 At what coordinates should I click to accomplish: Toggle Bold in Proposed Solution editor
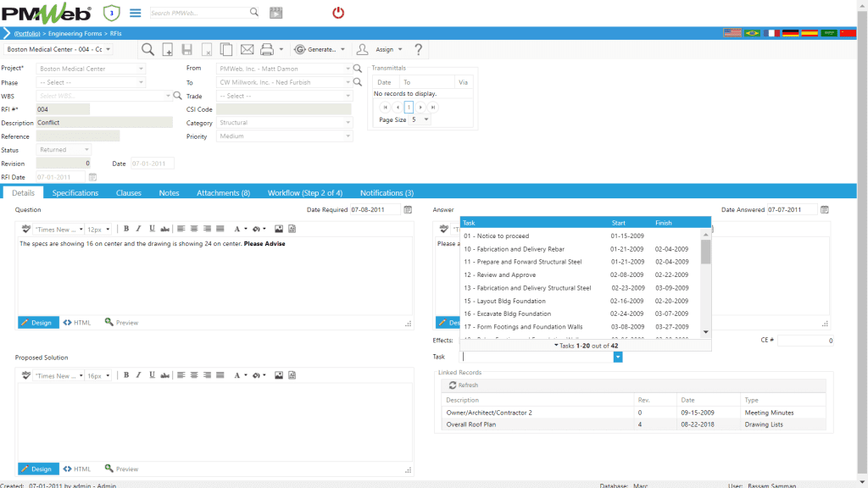[126, 375]
